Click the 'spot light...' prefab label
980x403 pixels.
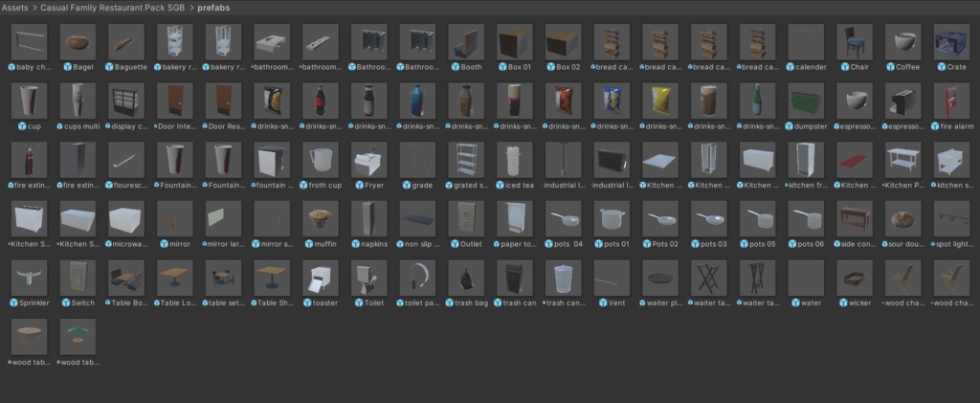coord(956,244)
